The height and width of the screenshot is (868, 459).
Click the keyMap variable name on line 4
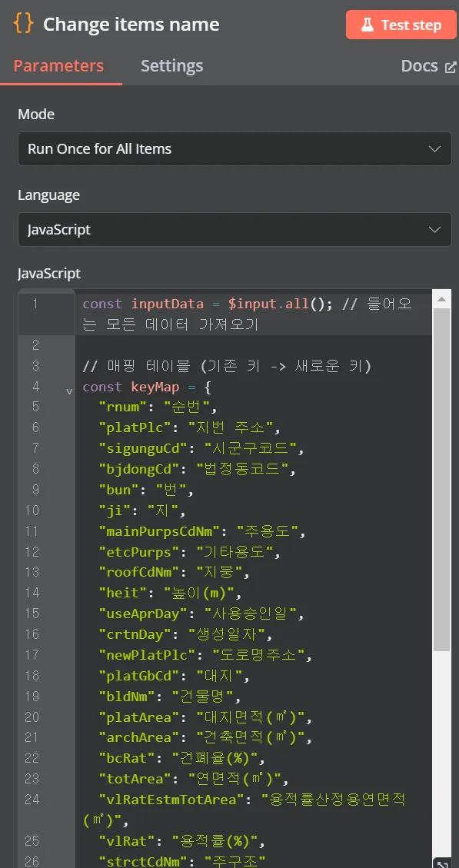click(155, 387)
